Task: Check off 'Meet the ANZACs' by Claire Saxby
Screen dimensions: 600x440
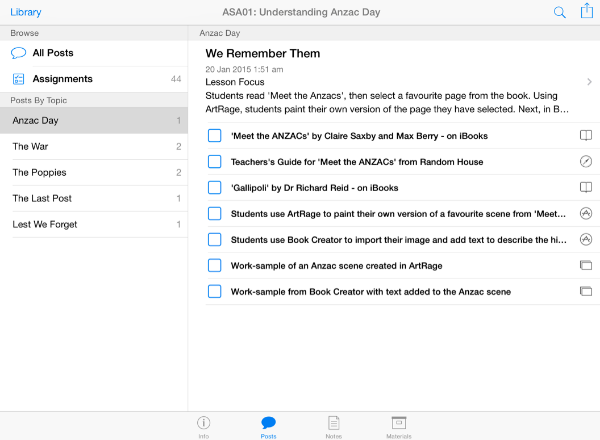Action: click(x=214, y=135)
